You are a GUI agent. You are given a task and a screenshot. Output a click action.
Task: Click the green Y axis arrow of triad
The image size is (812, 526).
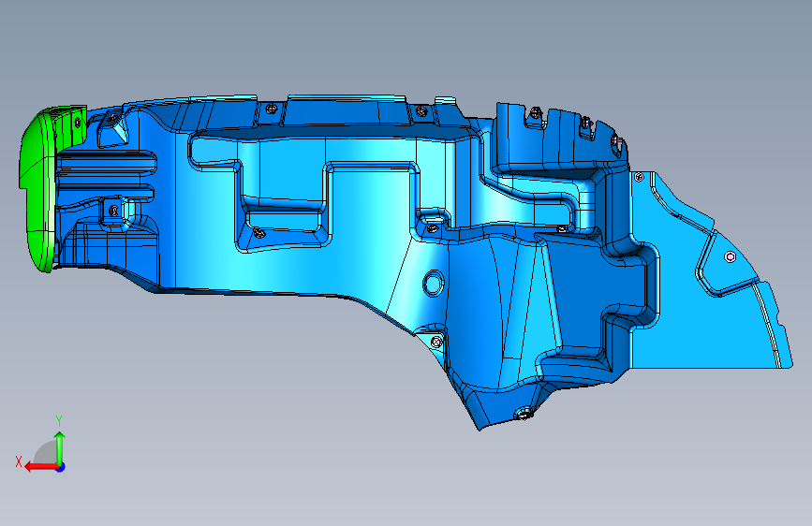60,447
